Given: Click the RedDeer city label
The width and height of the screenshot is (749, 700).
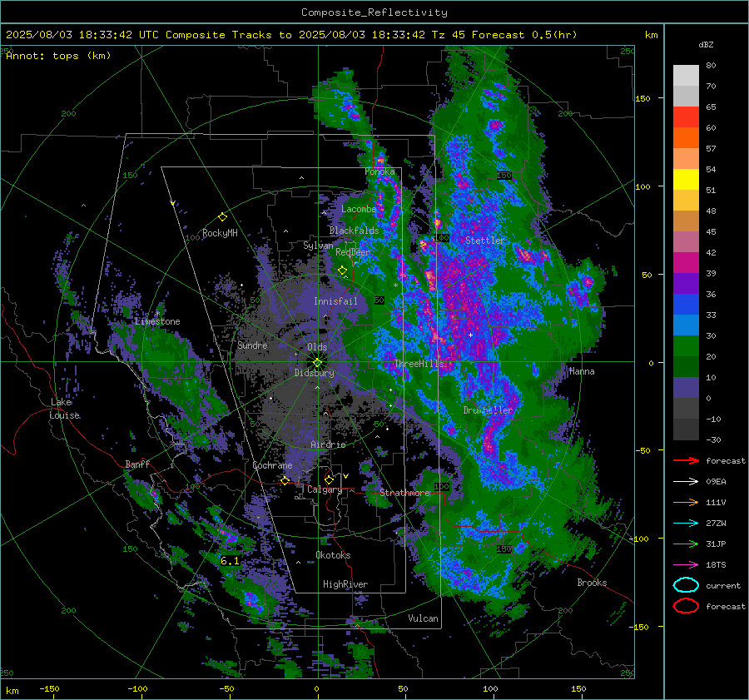Looking at the screenshot, I should [353, 252].
